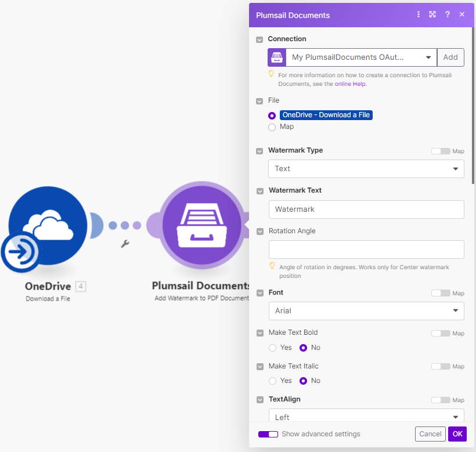
Task: Click the arrow trigger badge on OneDrive
Action: 20,251
